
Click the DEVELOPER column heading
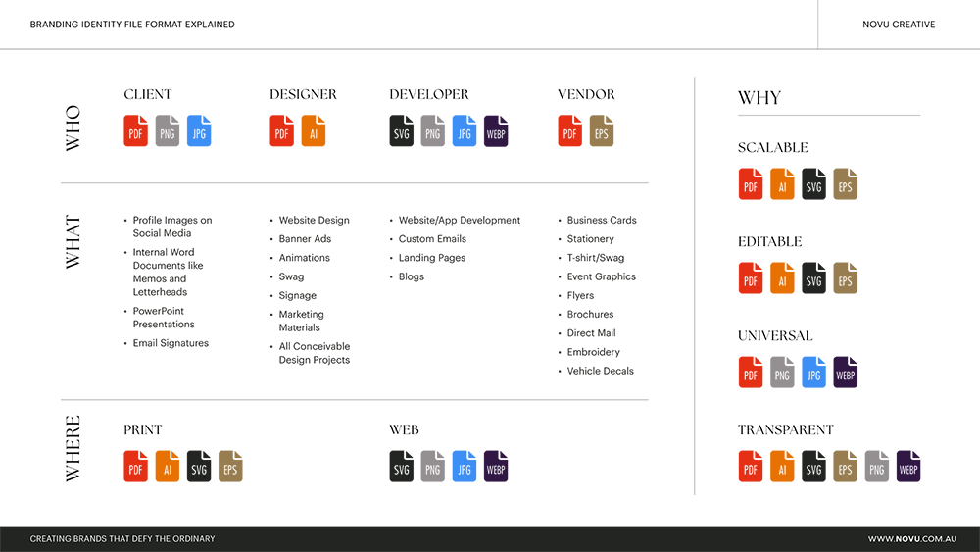429,94
